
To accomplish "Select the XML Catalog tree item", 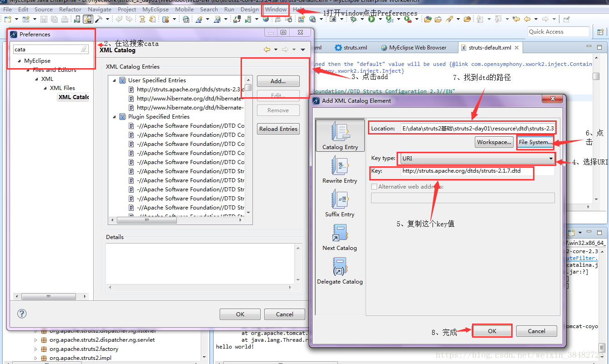I will [74, 97].
